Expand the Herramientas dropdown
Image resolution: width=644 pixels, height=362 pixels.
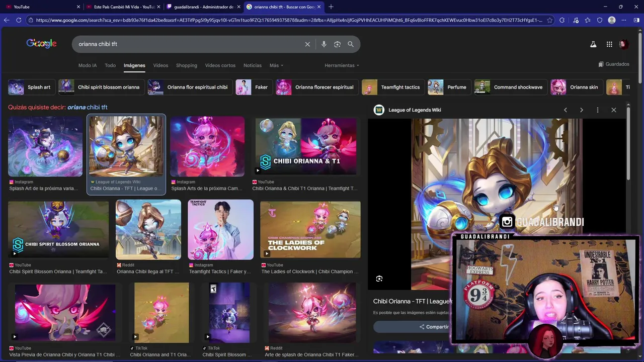[x=342, y=65]
